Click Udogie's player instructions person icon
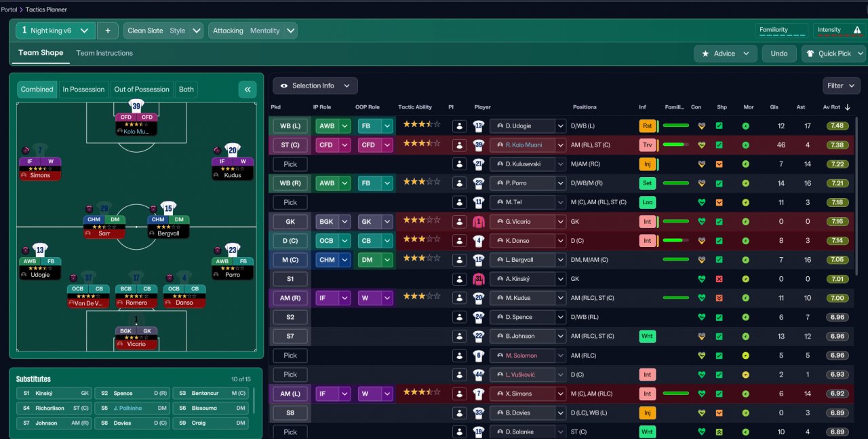868x439 pixels. [460, 126]
